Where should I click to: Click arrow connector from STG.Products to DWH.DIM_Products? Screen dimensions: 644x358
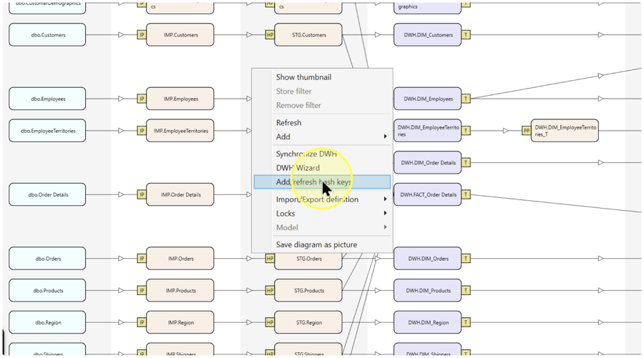click(x=377, y=290)
